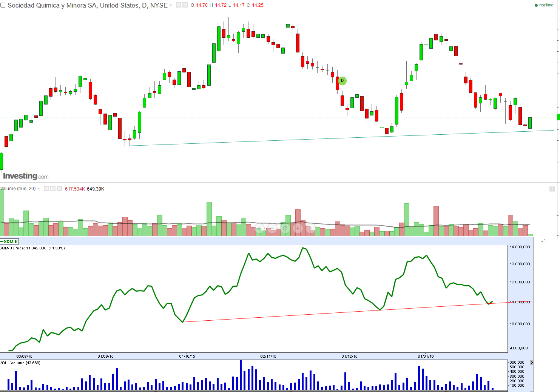Collapse the main price chart pane
This screenshot has height=392, width=560.
coord(3,5)
